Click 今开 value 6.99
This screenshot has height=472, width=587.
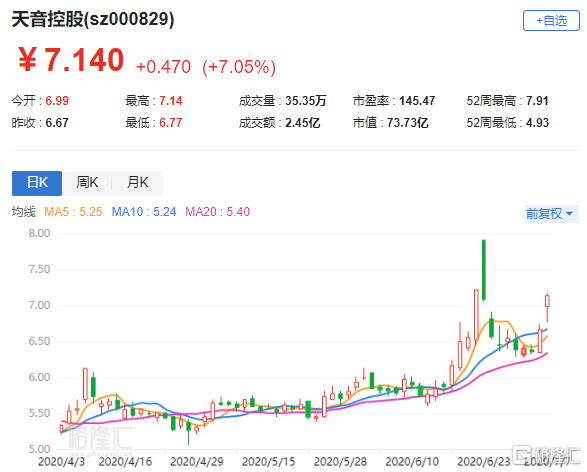tap(57, 101)
